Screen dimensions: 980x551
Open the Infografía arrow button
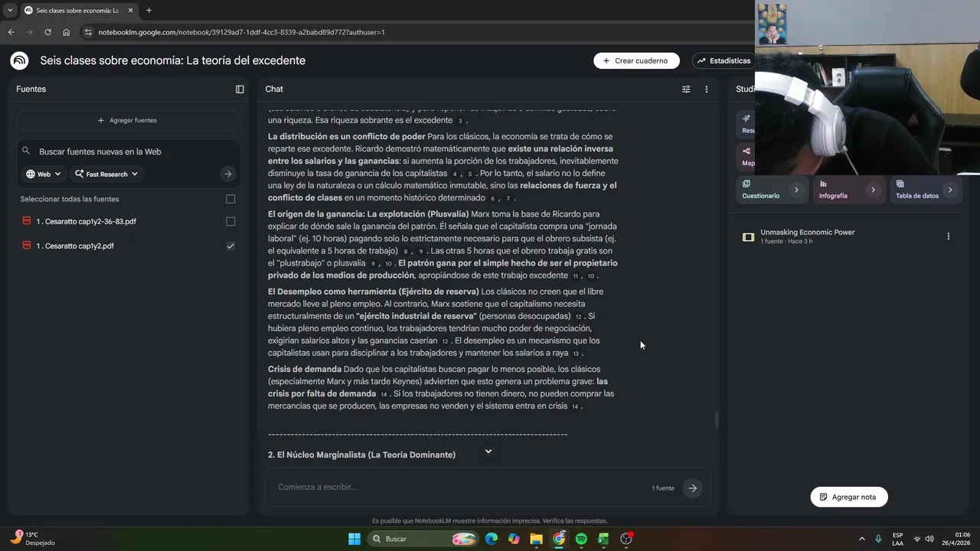pyautogui.click(x=873, y=190)
